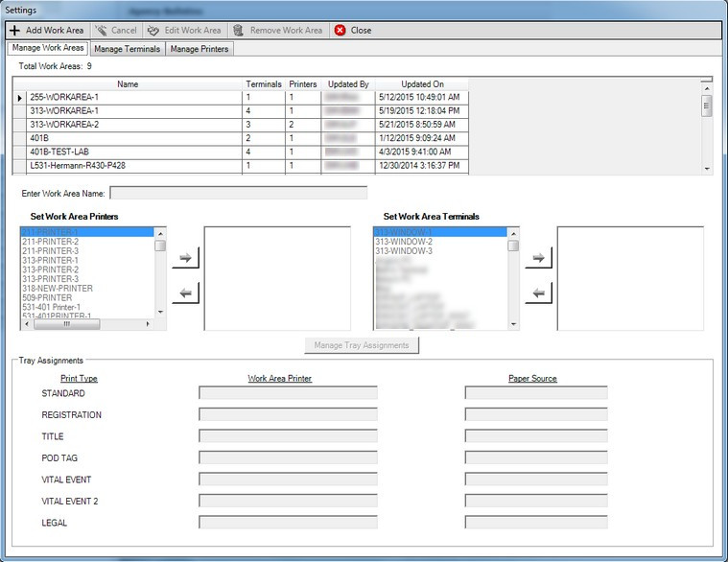This screenshot has width=728, height=562.
Task: Click printers list horizontal scrollbar thumb
Action: (x=67, y=324)
